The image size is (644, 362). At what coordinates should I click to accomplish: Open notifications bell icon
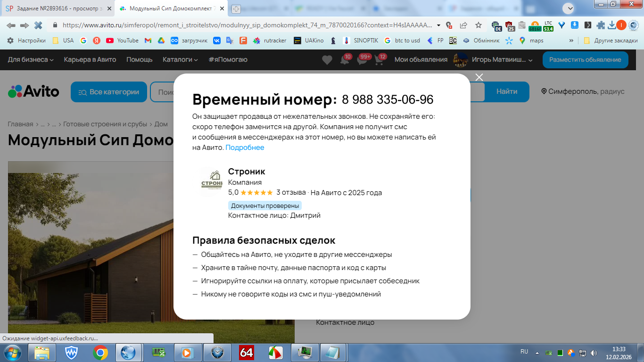(345, 60)
